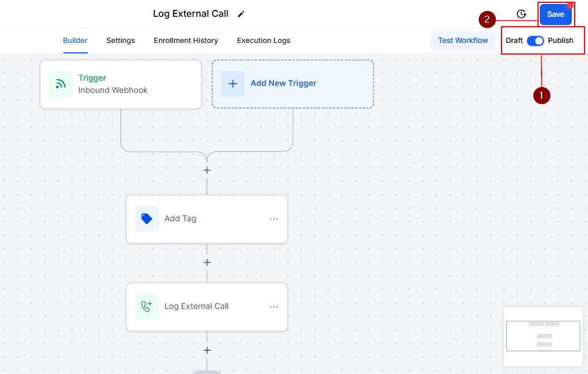
Task: Click the blue Add Tag icon
Action: (x=147, y=219)
